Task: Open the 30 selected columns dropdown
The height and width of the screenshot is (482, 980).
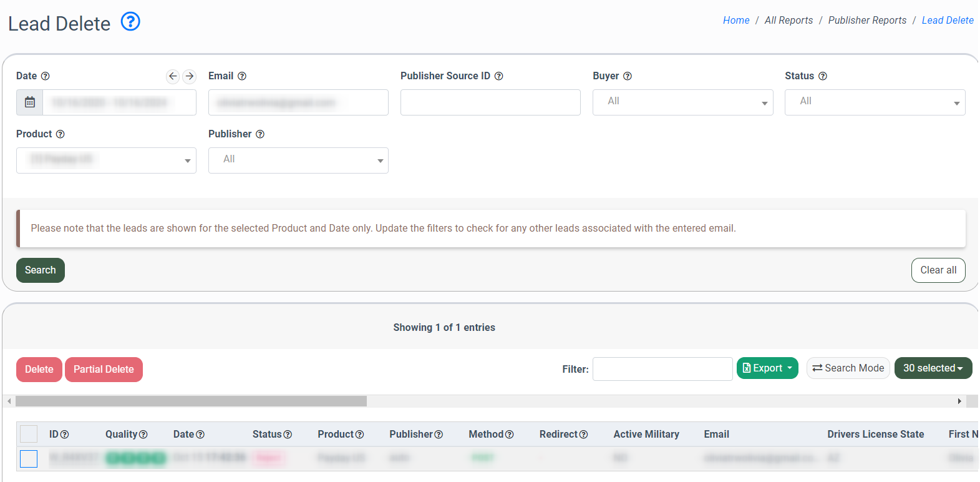Action: tap(933, 368)
